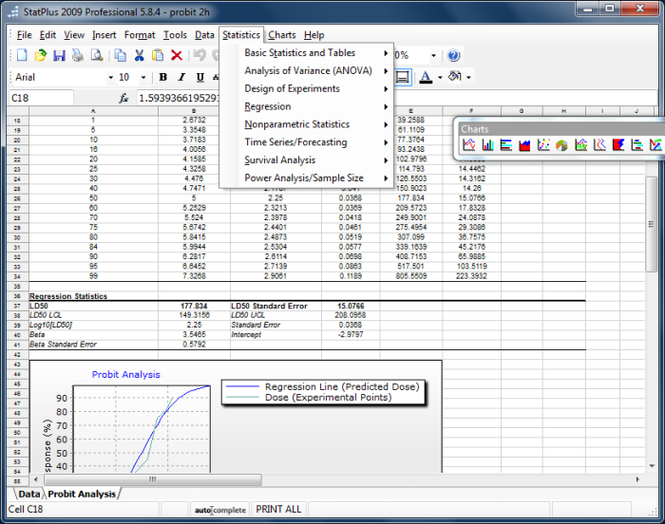Select the Probit Analysis sheet tab
This screenshot has width=665, height=524.
(x=82, y=494)
